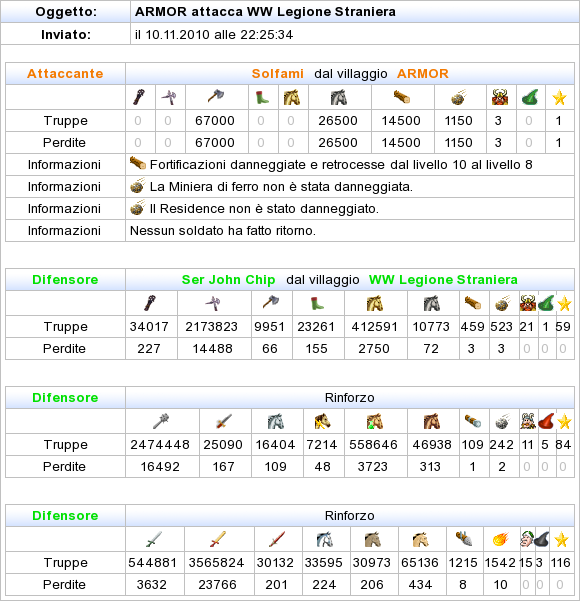Click the troop count 2173823
The height and width of the screenshot is (601, 580).
(x=212, y=327)
